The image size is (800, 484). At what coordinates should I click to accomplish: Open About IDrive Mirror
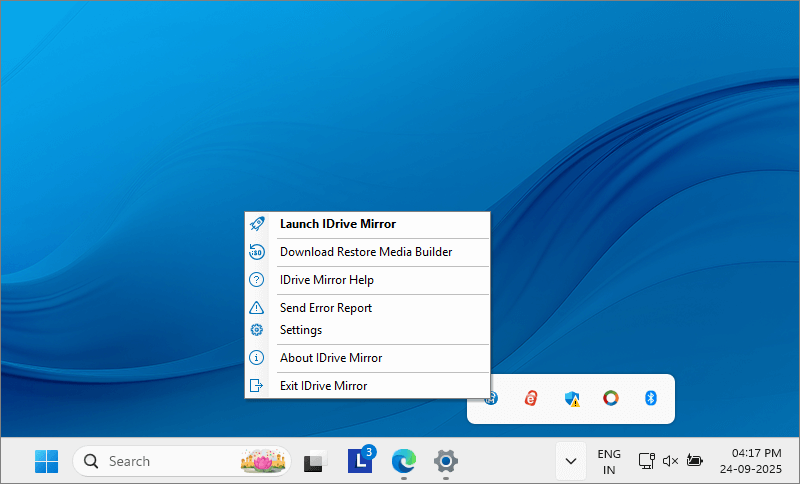367,358
